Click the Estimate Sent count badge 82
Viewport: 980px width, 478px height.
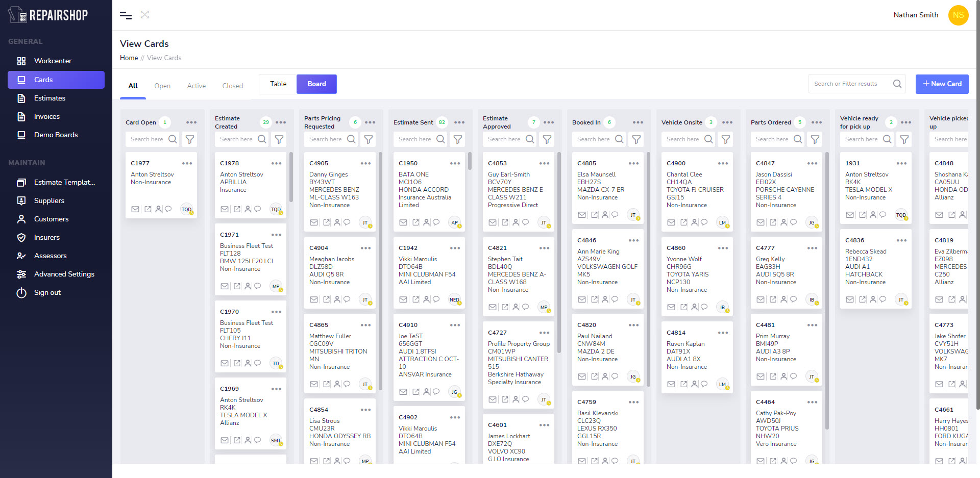pos(442,122)
